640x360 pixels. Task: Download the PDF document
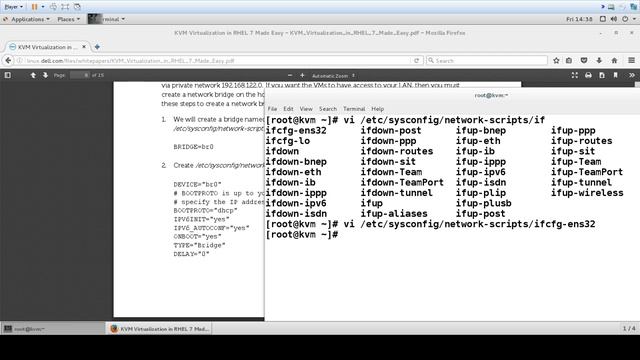(x=602, y=75)
